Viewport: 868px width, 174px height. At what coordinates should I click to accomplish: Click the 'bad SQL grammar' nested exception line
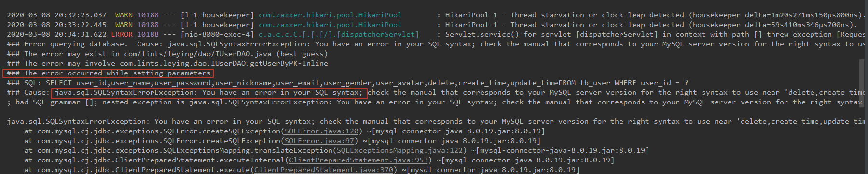(434, 102)
